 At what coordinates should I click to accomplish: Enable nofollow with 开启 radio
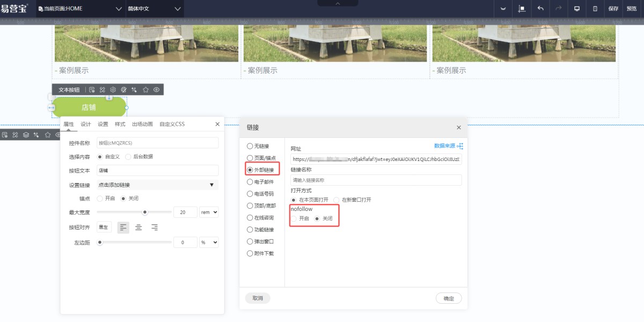pyautogui.click(x=294, y=218)
